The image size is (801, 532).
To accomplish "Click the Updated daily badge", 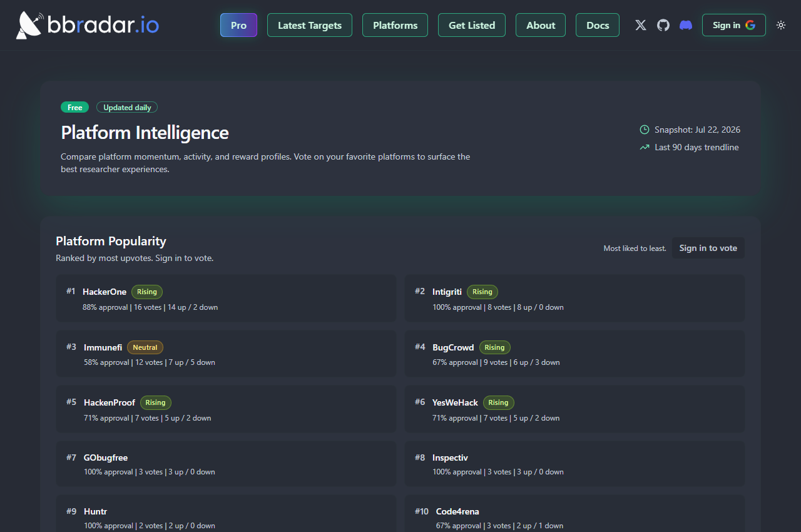I will point(127,108).
